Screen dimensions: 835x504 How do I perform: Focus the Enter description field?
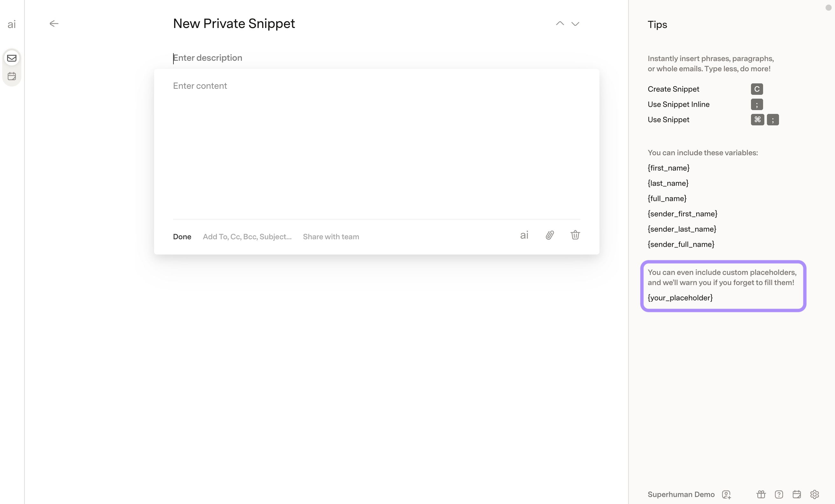pyautogui.click(x=376, y=58)
